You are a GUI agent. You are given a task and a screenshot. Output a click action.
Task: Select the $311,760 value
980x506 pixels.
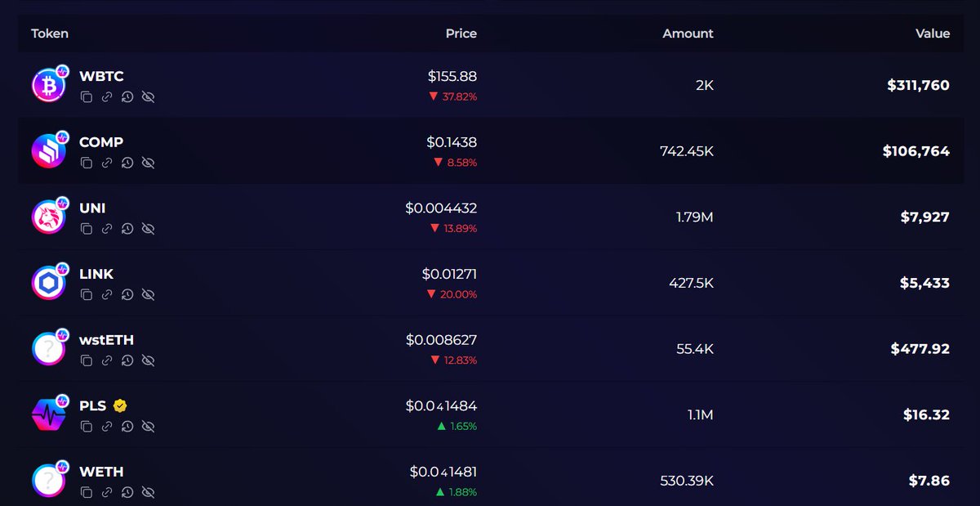coord(919,85)
